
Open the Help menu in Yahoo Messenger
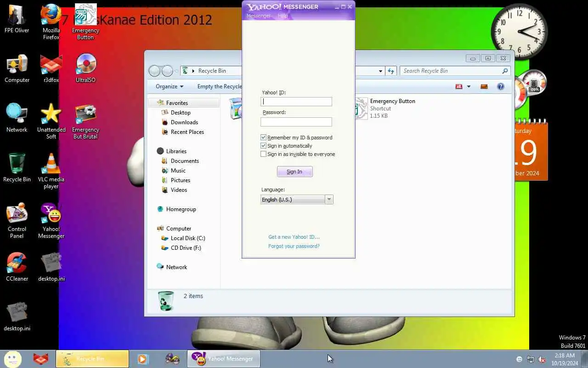283,16
